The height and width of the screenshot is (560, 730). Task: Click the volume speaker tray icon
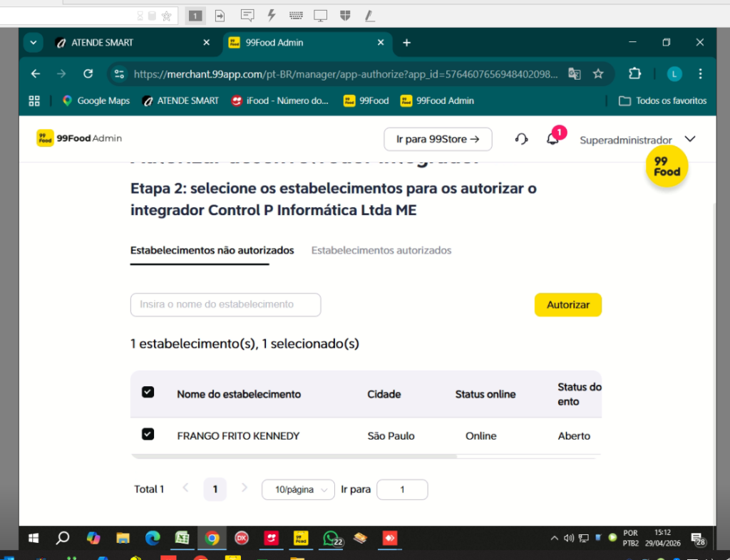tap(568, 538)
